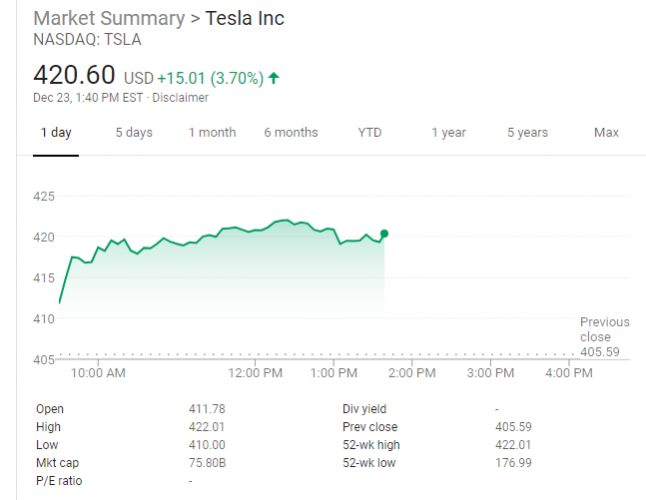Image resolution: width=646 pixels, height=500 pixels.
Task: View the 1 year chart tab
Action: [x=449, y=132]
